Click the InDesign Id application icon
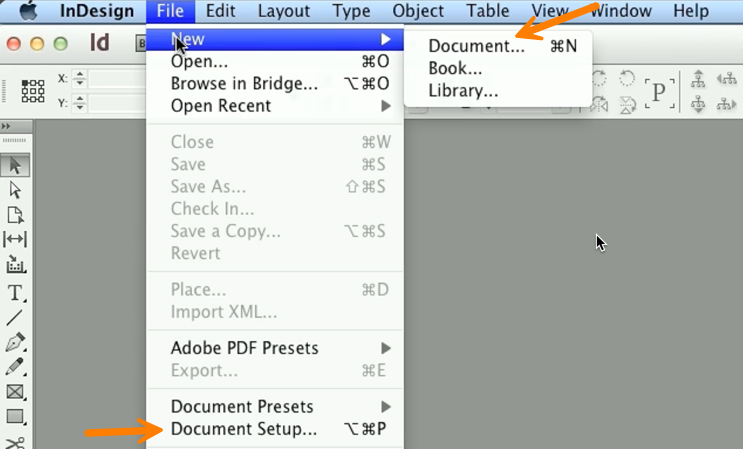The image size is (743, 449). tap(100, 43)
